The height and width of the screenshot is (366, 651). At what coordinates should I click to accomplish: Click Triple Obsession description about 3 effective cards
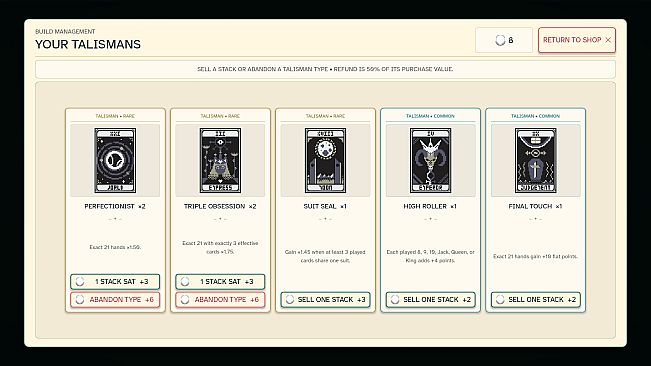pos(220,247)
